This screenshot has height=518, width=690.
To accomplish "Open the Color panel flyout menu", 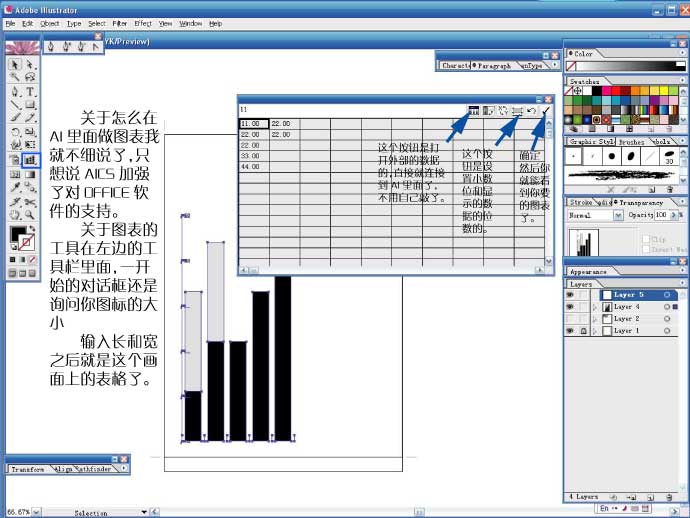I will click(x=682, y=53).
